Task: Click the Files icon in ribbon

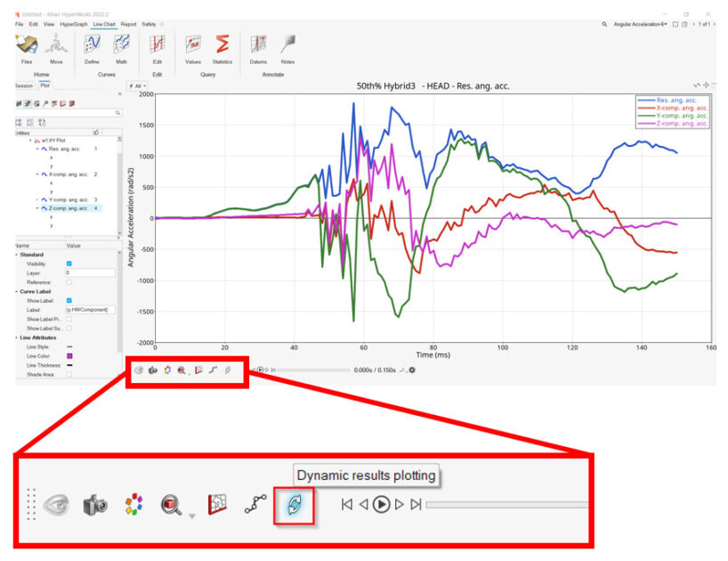Action: pyautogui.click(x=27, y=45)
